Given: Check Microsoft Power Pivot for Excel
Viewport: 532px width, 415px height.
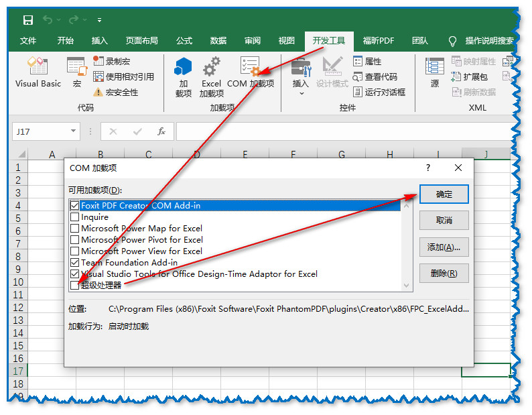Looking at the screenshot, I should pos(74,240).
